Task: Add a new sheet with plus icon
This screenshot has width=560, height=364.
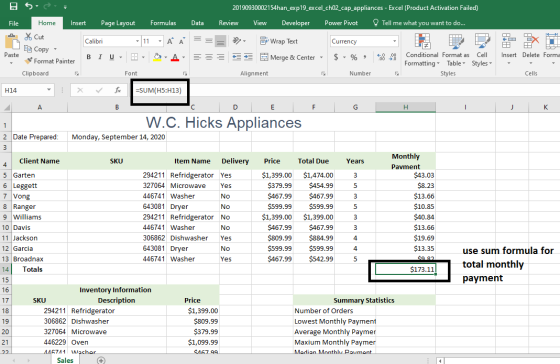Action: pos(101,360)
